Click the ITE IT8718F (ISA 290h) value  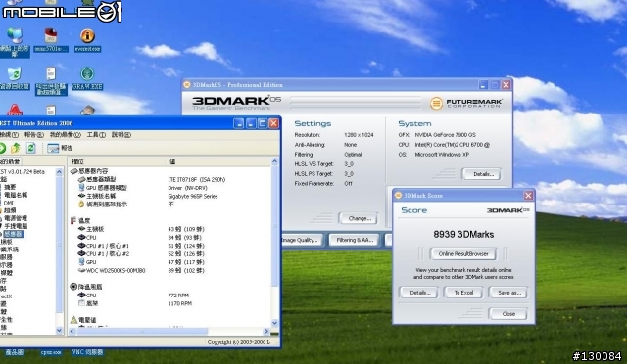[x=197, y=179]
